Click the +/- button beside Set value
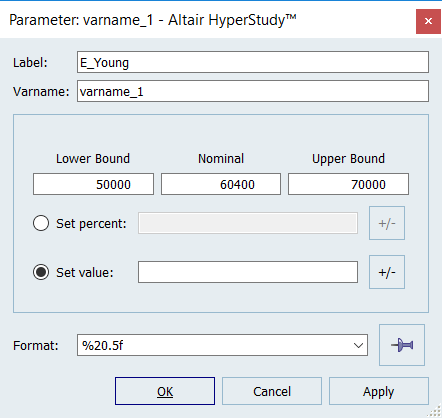The width and height of the screenshot is (442, 418). pos(387,272)
